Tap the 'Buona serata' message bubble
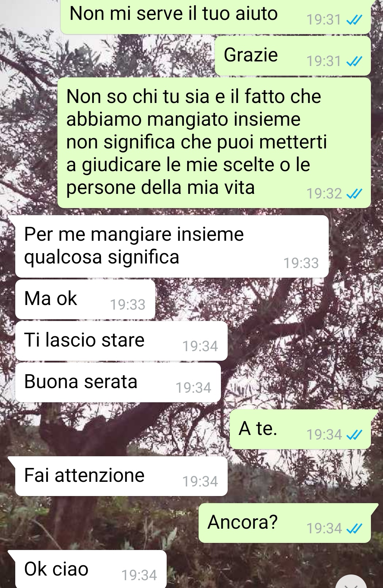Viewport: 383px width, 588px height. (x=118, y=382)
